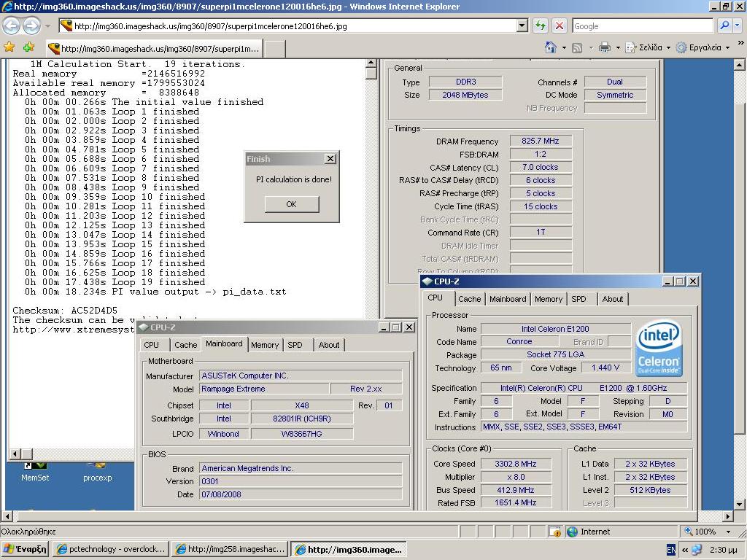Select About tab in right CPU-Z window
Image resolution: width=747 pixels, height=560 pixels.
coord(612,299)
